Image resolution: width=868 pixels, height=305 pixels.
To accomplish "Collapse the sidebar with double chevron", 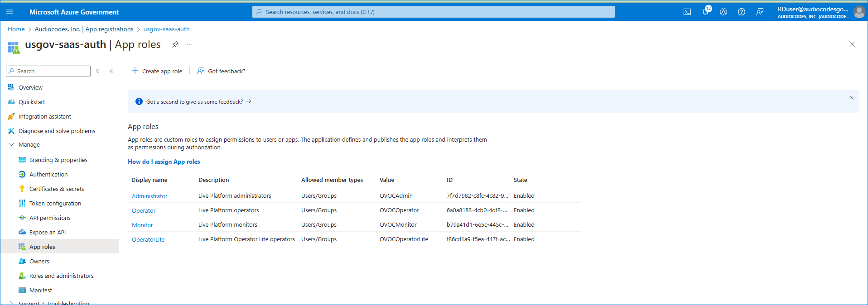I will point(111,71).
